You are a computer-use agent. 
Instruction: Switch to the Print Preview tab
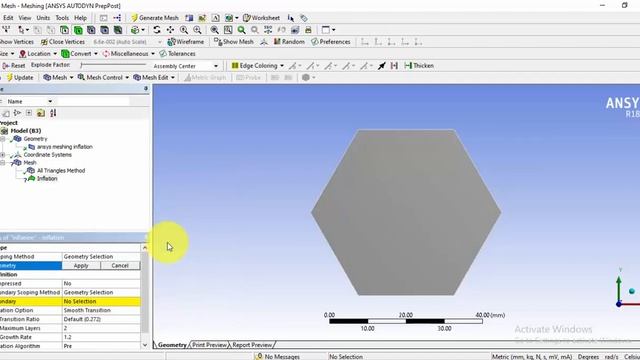[x=209, y=345]
